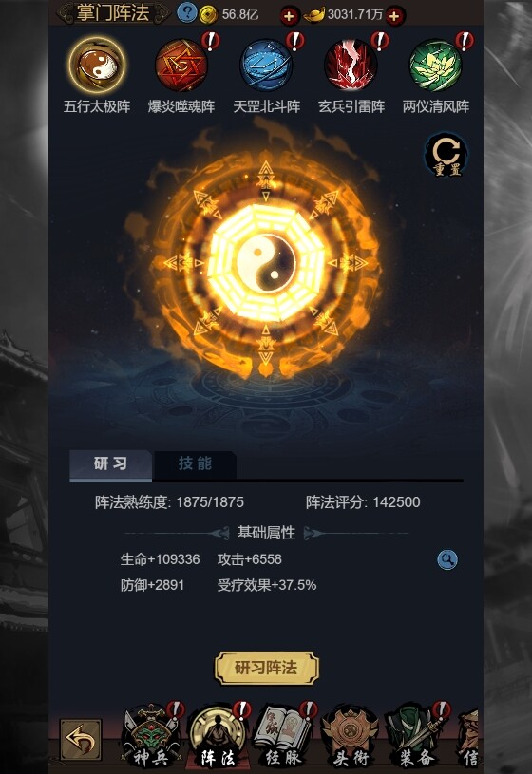532x774 pixels.
Task: Switch to the 技能 tab
Action: click(195, 464)
